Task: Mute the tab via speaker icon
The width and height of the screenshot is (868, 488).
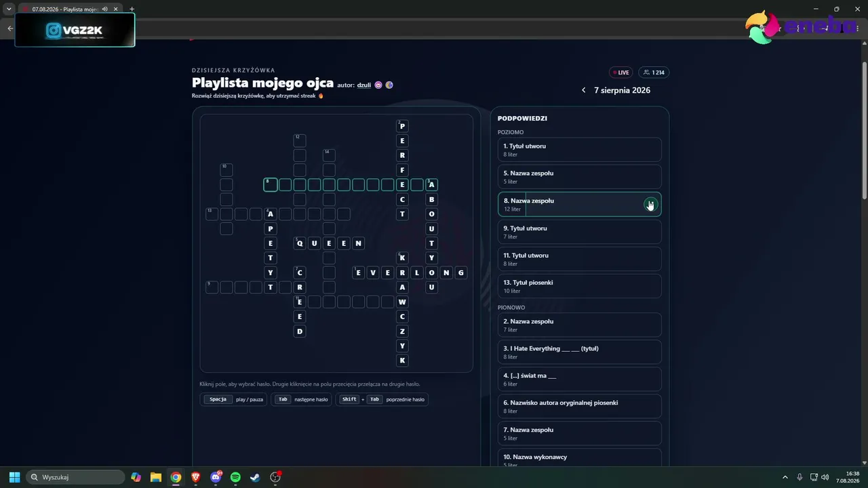Action: 105,9
